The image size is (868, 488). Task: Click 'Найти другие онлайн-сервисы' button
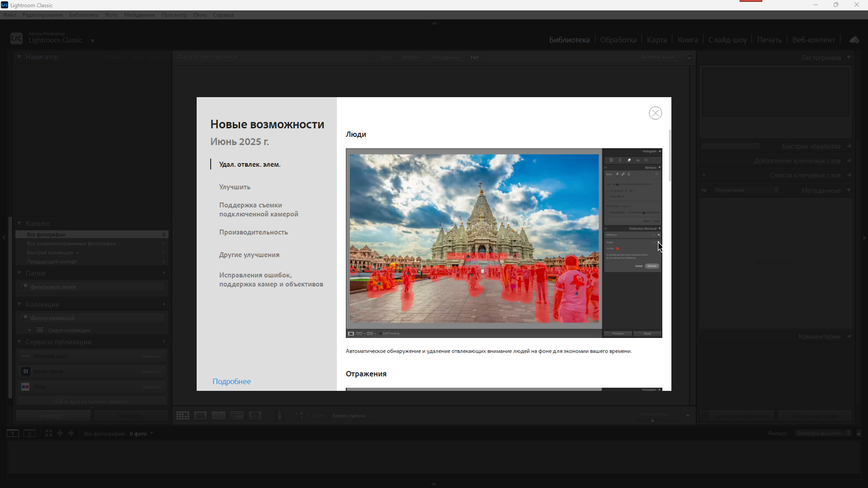pos(92,402)
